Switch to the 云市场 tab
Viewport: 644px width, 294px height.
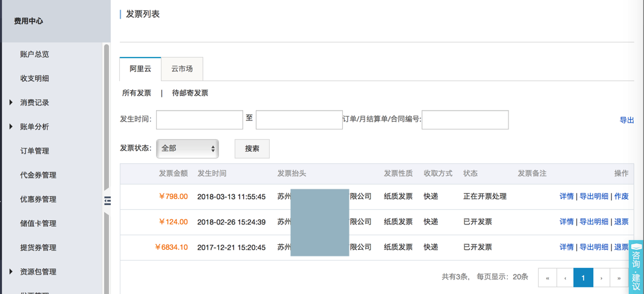182,69
